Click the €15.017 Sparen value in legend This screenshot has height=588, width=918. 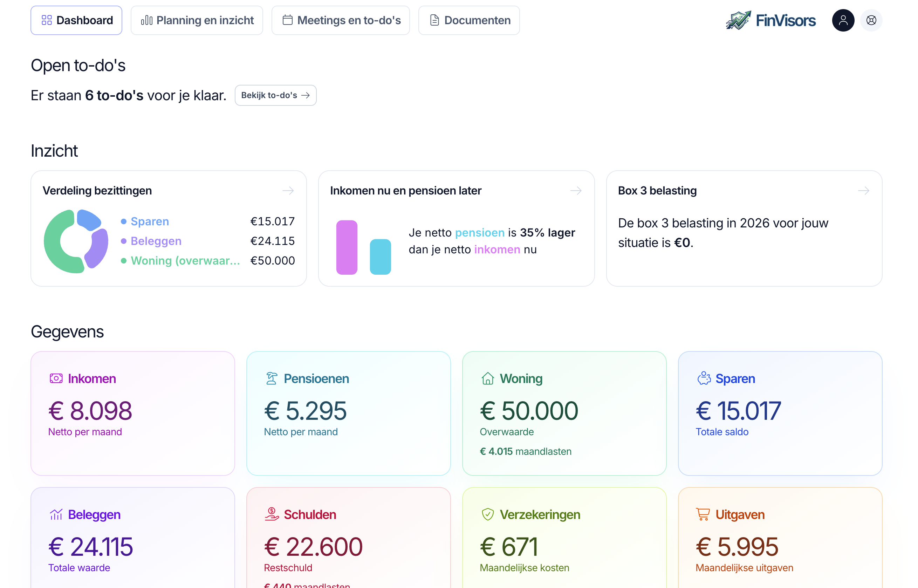[272, 221]
